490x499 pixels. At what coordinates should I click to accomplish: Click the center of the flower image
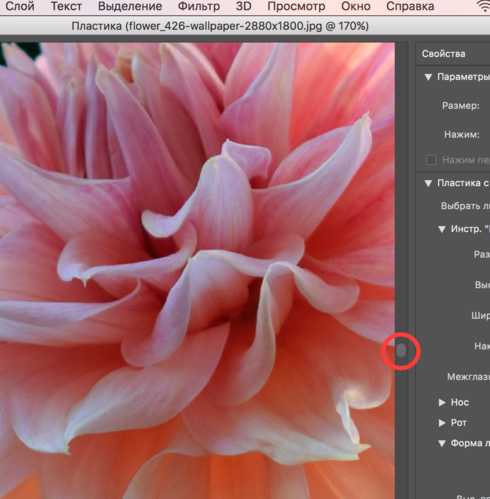pos(197,271)
